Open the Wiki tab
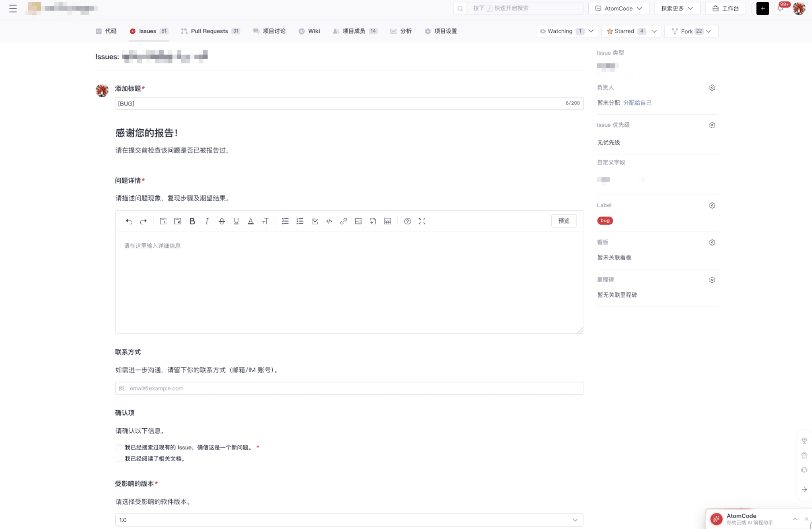Screen dimensions: 812x529 (309, 31)
